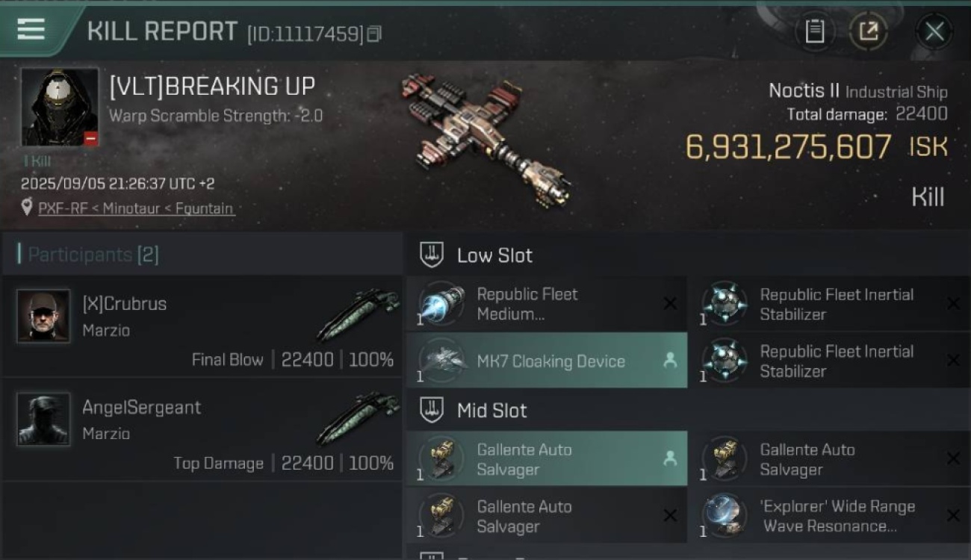Toggle person icon on highlighted Gallente Auto Salvager

(670, 459)
